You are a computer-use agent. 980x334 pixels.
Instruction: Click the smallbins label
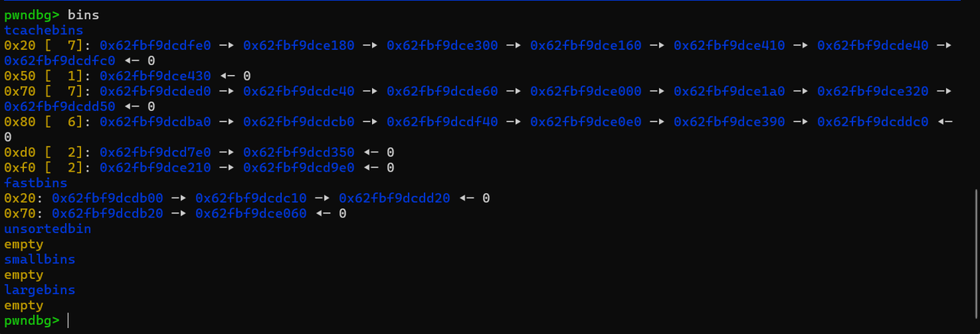click(x=39, y=260)
